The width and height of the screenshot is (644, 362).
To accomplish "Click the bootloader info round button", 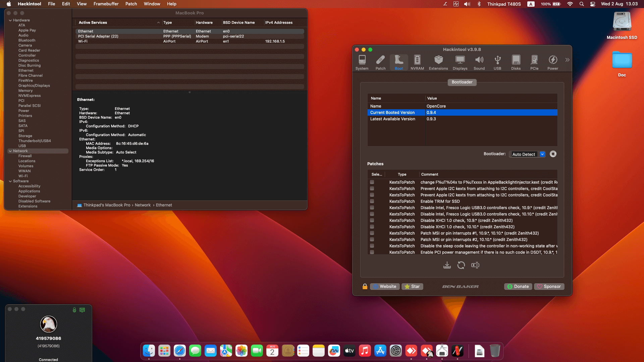I will 553,154.
